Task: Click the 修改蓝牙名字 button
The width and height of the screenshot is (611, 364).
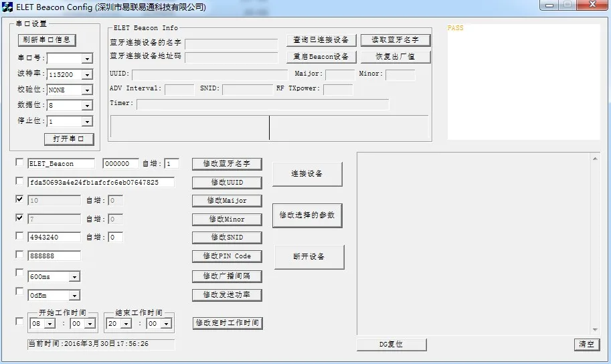Action: point(227,164)
